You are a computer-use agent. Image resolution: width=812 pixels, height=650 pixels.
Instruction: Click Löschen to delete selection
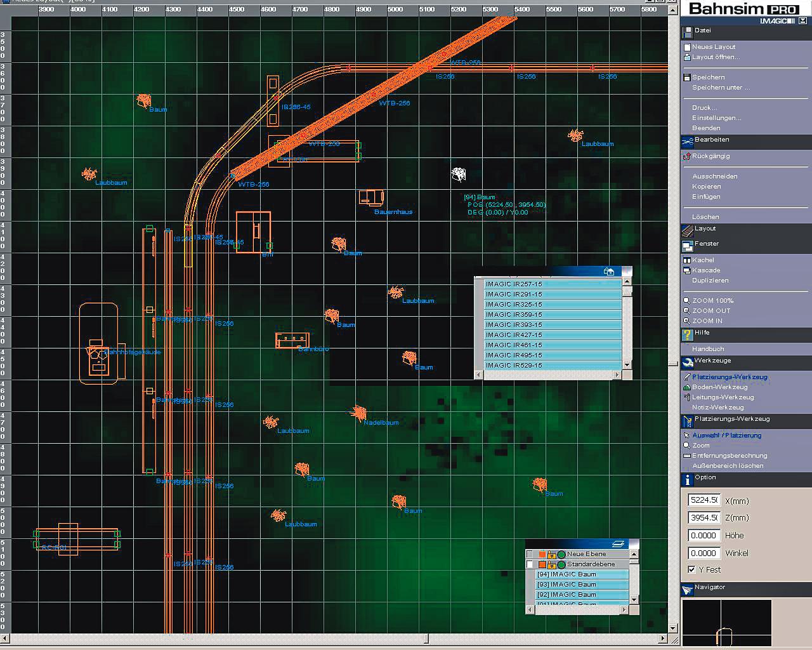click(x=705, y=217)
